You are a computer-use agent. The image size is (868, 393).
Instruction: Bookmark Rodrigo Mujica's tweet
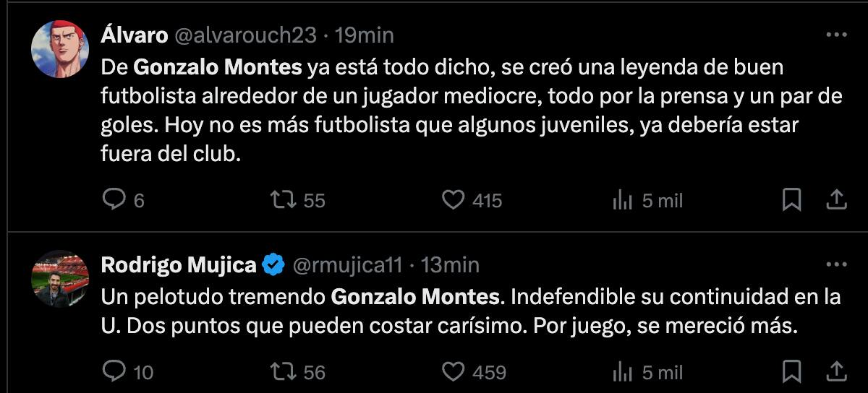click(x=792, y=372)
